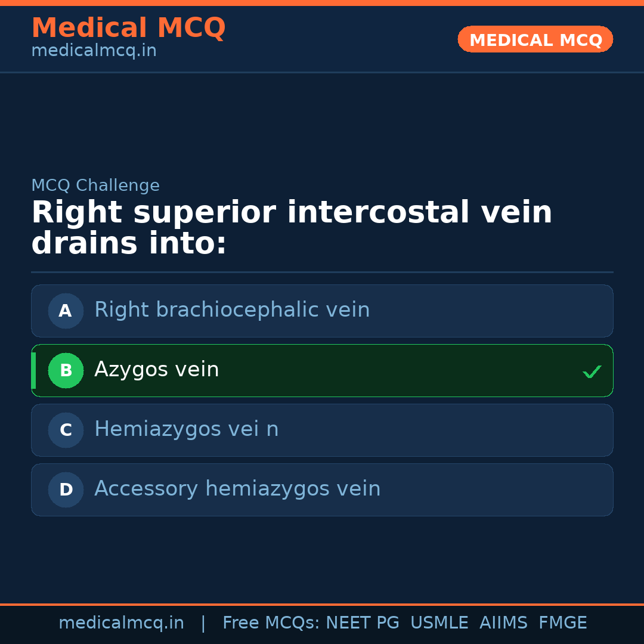644x644 pixels.
Task: Click the circular C option letter badge
Action: 66,430
